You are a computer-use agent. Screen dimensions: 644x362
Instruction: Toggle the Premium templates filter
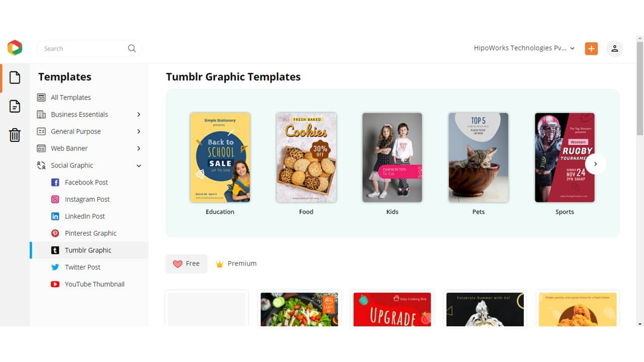235,263
